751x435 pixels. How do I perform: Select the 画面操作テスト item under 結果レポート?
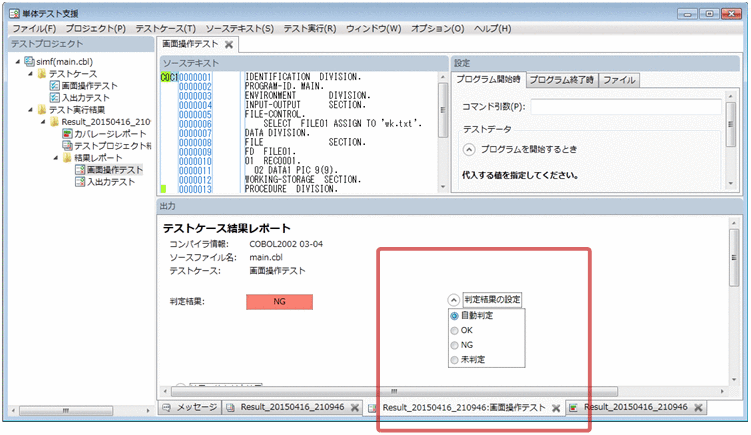coord(114,170)
